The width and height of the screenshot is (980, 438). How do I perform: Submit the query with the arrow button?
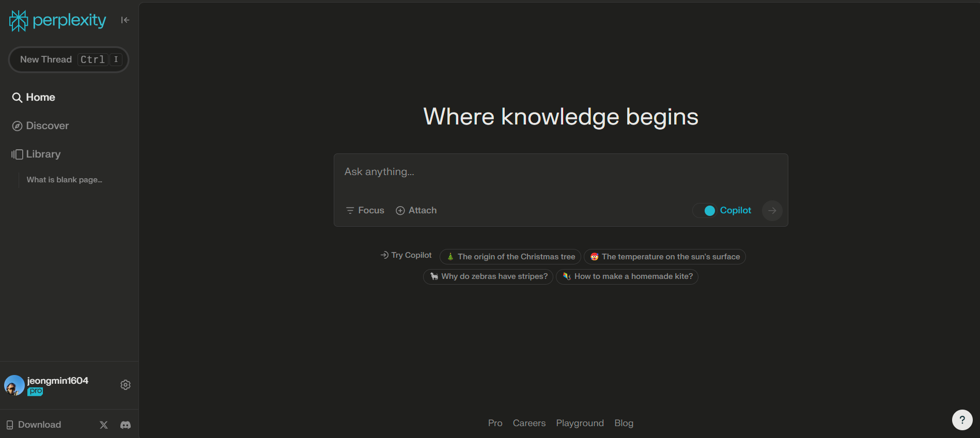(772, 210)
